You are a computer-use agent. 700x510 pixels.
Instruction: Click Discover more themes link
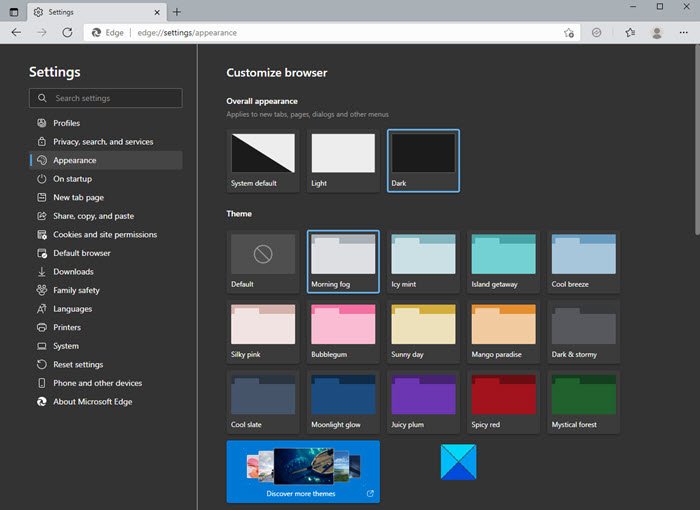pyautogui.click(x=303, y=471)
